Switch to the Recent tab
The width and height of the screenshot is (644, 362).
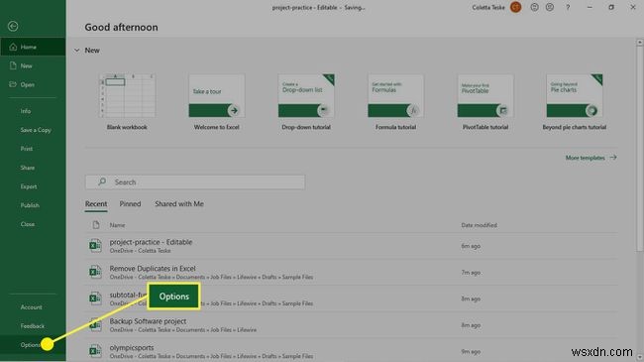(96, 204)
